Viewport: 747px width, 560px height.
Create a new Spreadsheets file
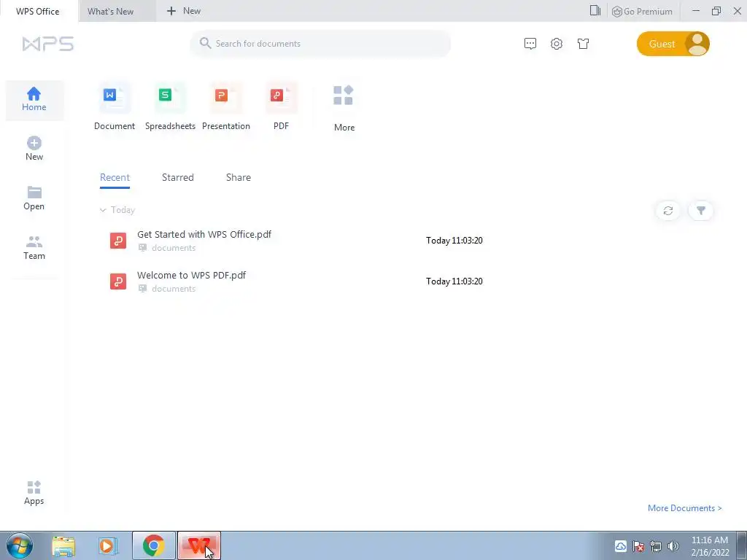(x=170, y=106)
